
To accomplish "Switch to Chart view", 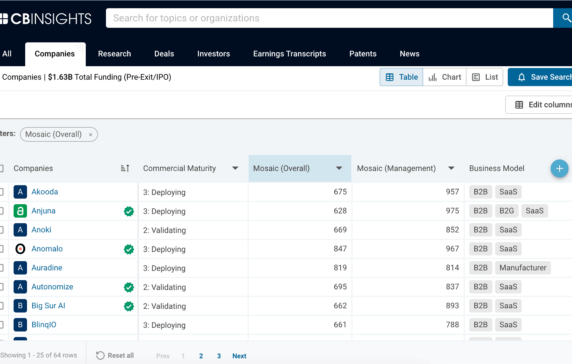I will (x=444, y=77).
